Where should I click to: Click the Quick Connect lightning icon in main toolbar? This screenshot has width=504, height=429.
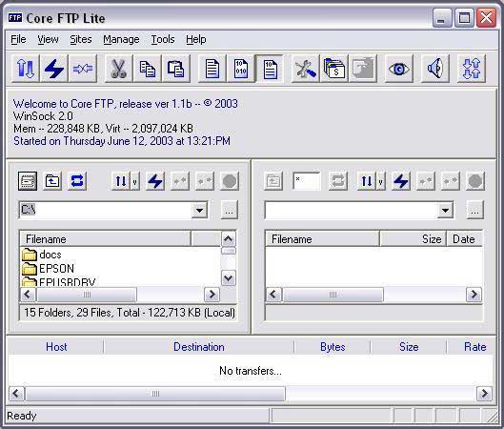[x=53, y=69]
